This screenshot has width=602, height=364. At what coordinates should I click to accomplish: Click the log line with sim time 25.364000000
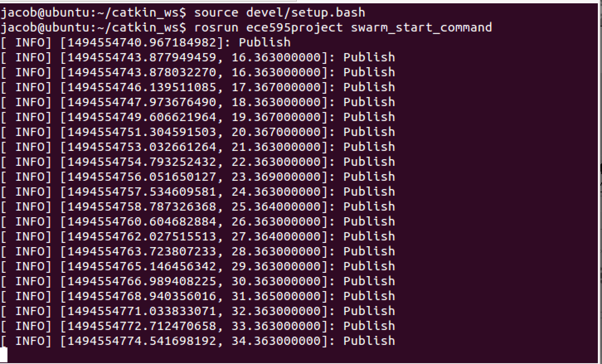coord(198,206)
